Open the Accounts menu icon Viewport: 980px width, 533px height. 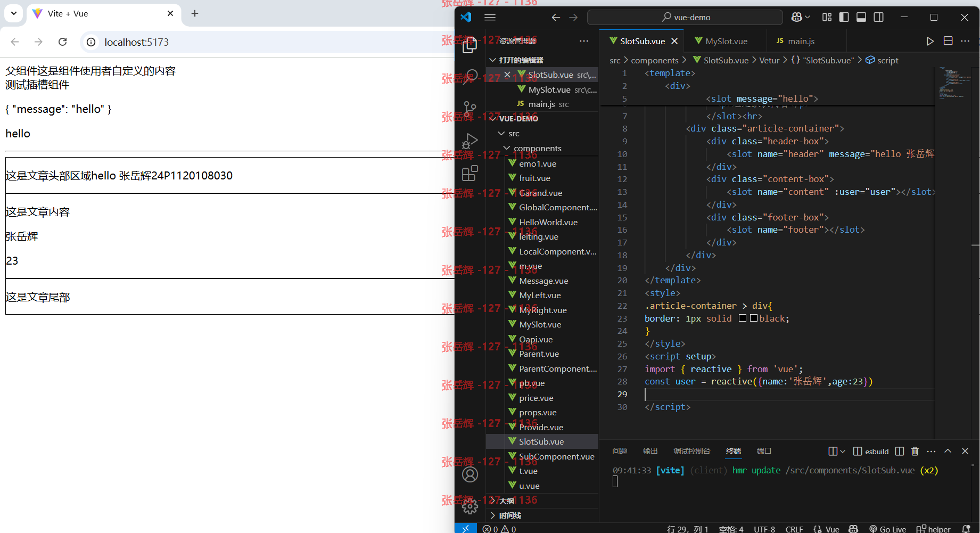pos(470,474)
